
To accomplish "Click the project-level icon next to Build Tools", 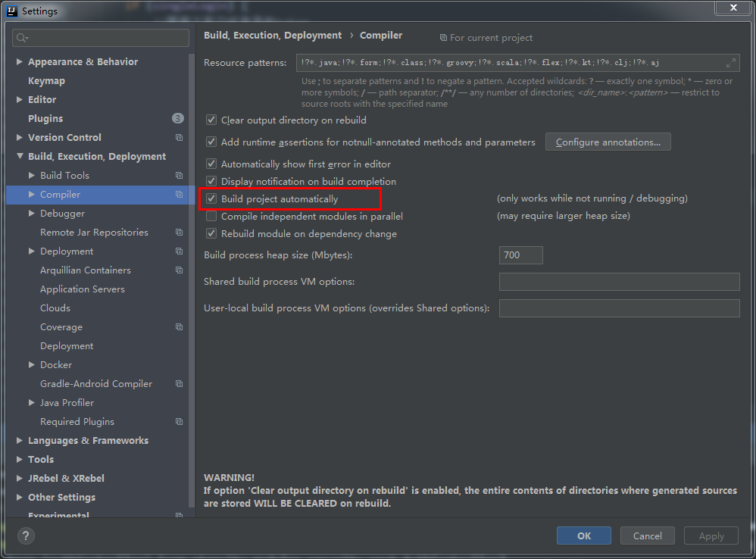I will click(179, 176).
